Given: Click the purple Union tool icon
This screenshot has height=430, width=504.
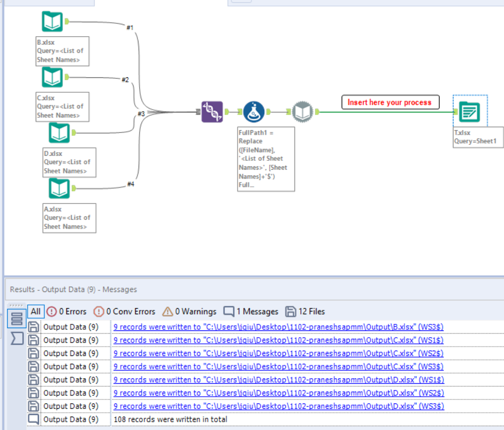Looking at the screenshot, I should [212, 112].
